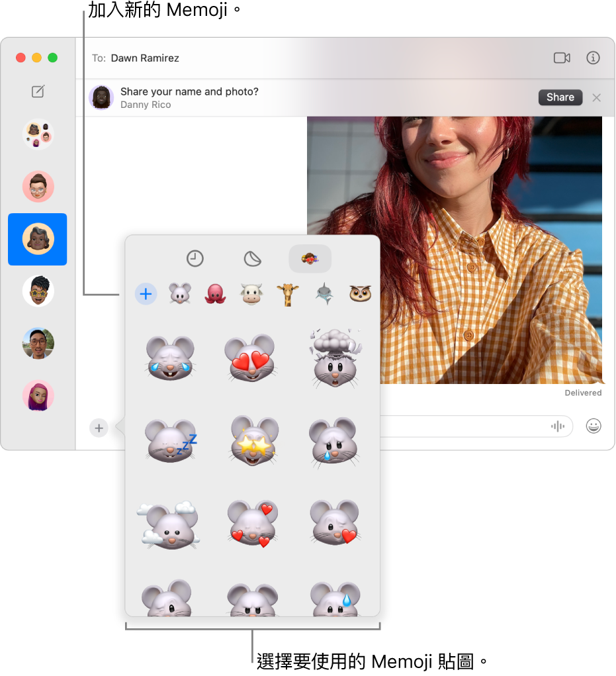Viewport: 616px width, 676px height.
Task: Open conversation with purple-haired Memoji
Action: [38, 395]
